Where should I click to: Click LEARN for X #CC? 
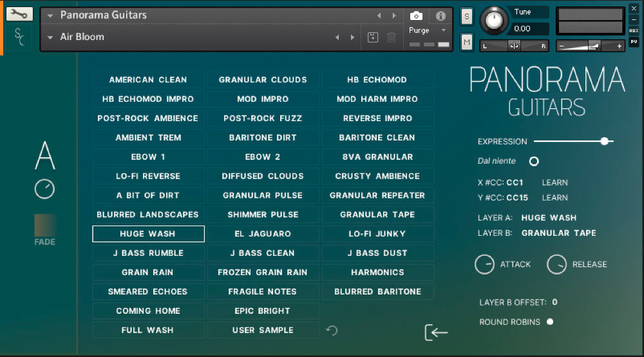coord(555,182)
